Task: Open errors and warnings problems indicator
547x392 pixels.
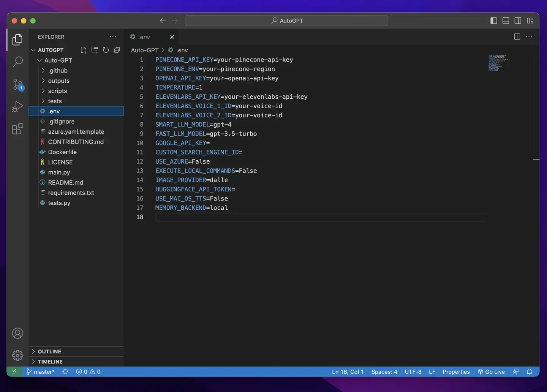Action: 88,371
